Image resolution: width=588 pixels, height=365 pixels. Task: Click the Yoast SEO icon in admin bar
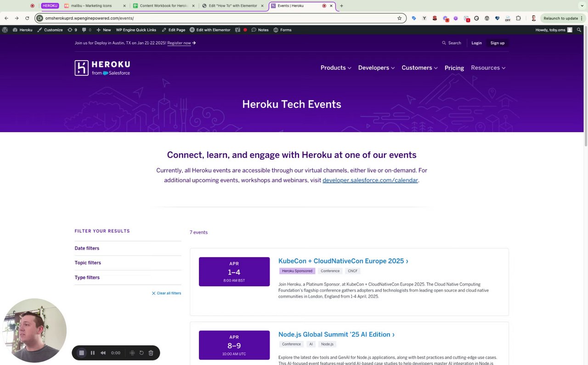237,30
